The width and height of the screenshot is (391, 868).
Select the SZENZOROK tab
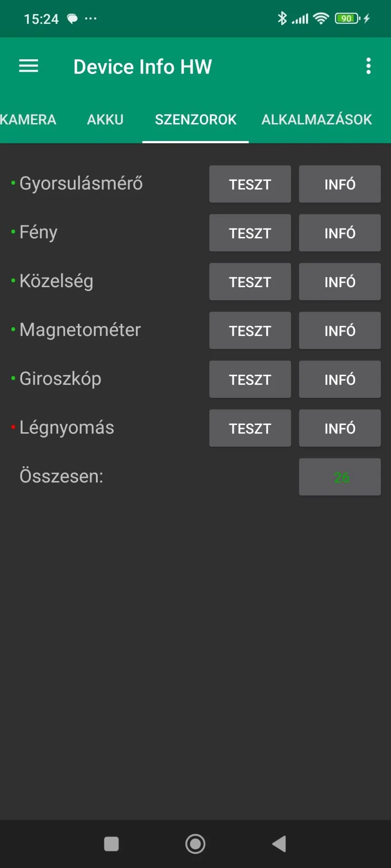[195, 120]
